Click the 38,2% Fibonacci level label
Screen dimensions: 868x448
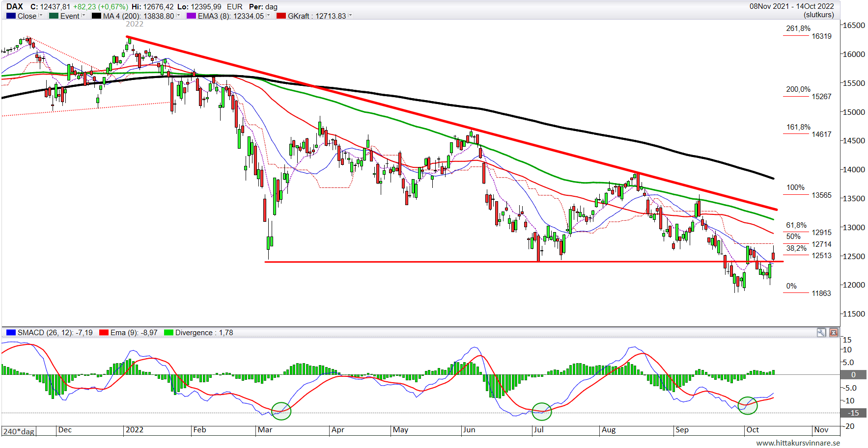(x=796, y=248)
